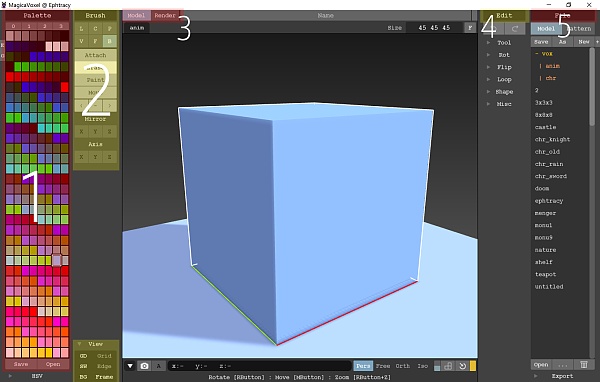Click the model Size field 45 45 45
This screenshot has width=600, height=382.
(434, 28)
